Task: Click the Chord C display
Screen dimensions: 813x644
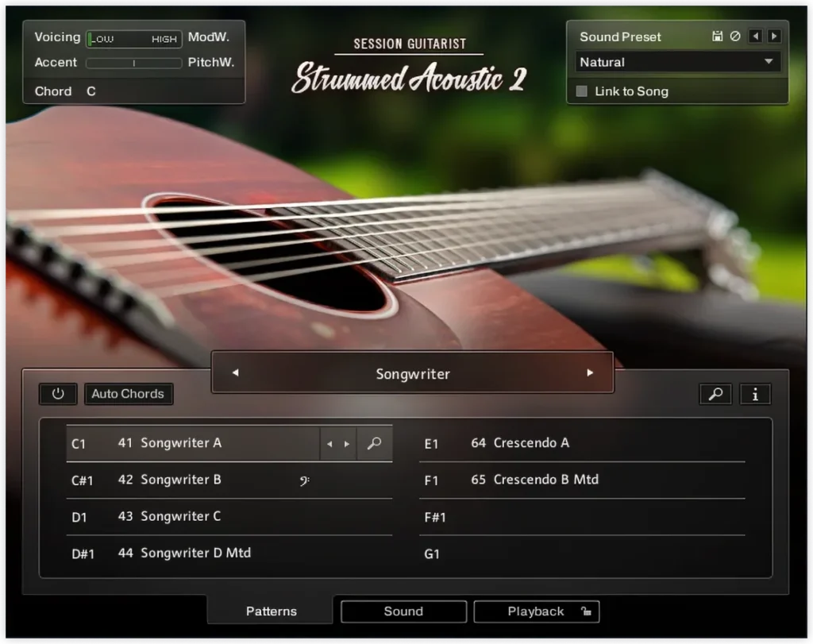Action: point(65,91)
